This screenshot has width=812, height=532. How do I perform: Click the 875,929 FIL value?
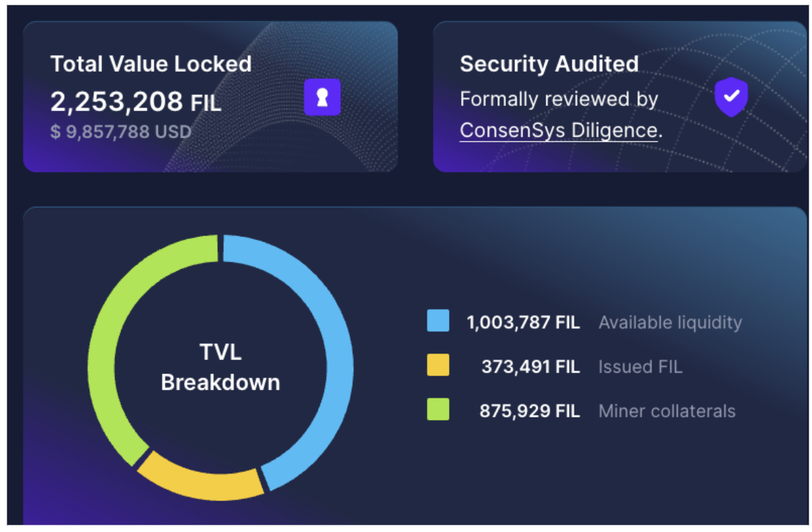click(529, 412)
